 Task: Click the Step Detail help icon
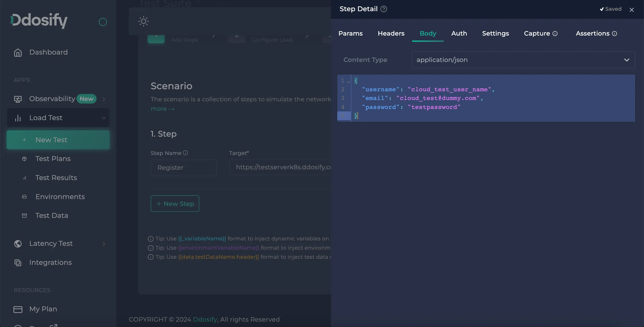(383, 9)
